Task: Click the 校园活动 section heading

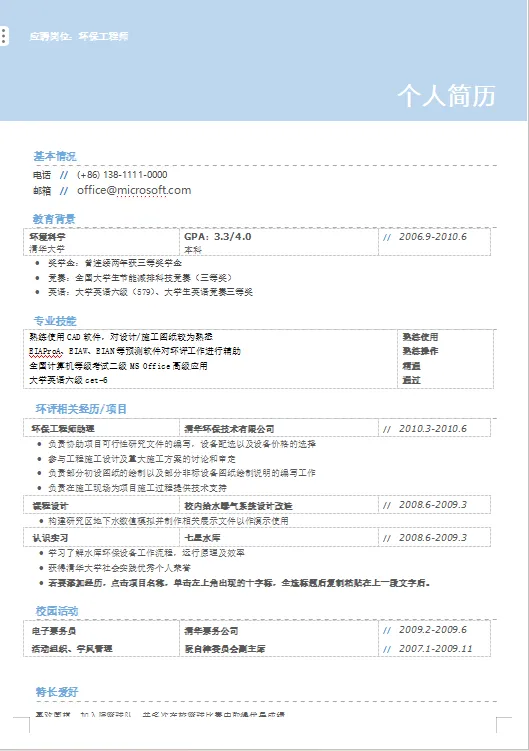Action: pyautogui.click(x=57, y=611)
